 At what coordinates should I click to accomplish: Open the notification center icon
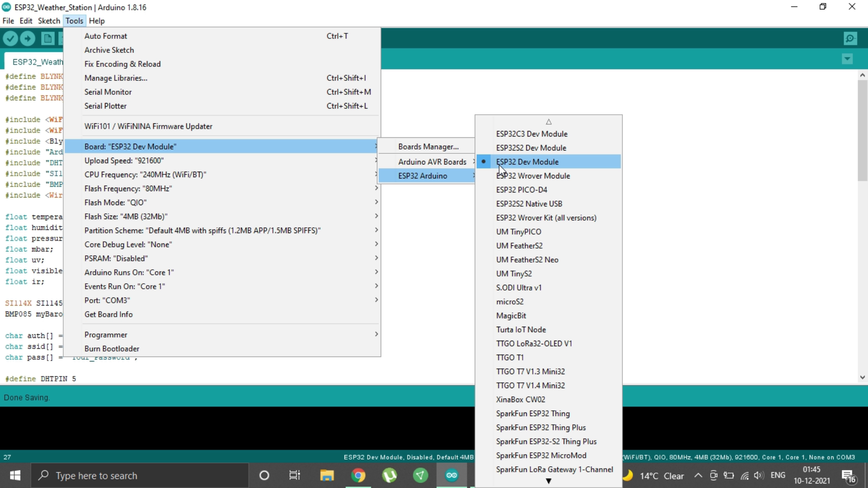click(849, 476)
